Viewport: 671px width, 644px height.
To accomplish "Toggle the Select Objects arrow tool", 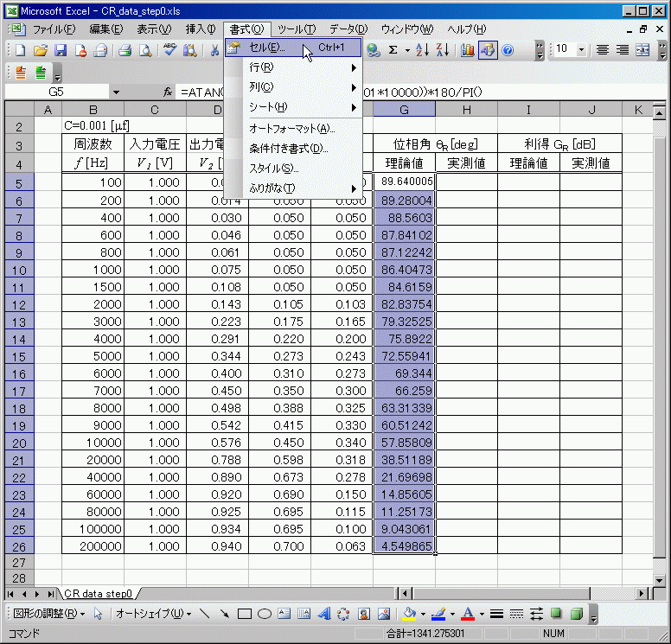I will [98, 614].
